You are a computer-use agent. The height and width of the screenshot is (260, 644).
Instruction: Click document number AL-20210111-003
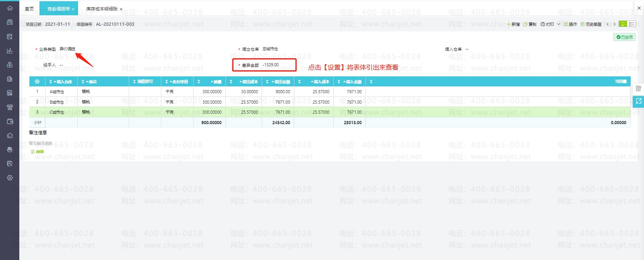click(115, 24)
